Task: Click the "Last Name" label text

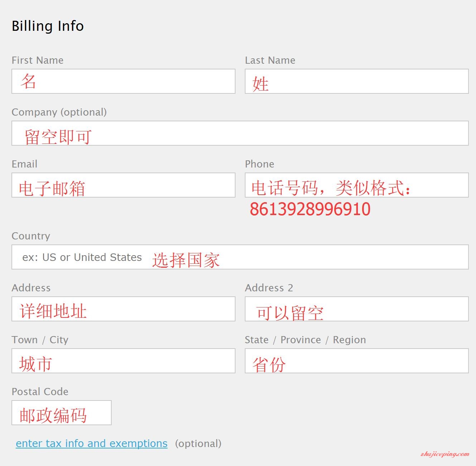Action: pyautogui.click(x=270, y=60)
